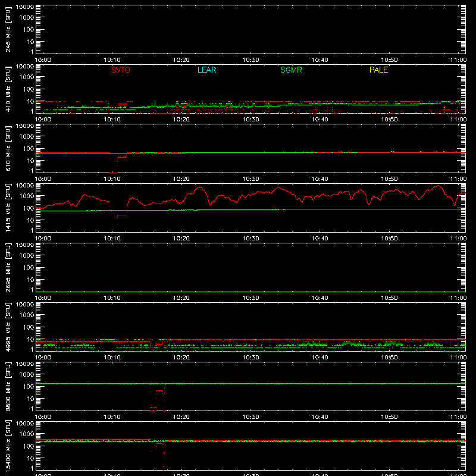Click the 100 tick label on 610 MHz axis
The image size is (476, 476).
pos(29,148)
